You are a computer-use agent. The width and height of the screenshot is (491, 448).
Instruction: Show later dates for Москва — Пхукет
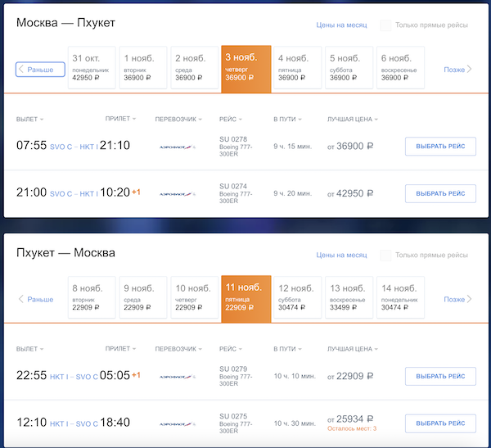(x=457, y=70)
